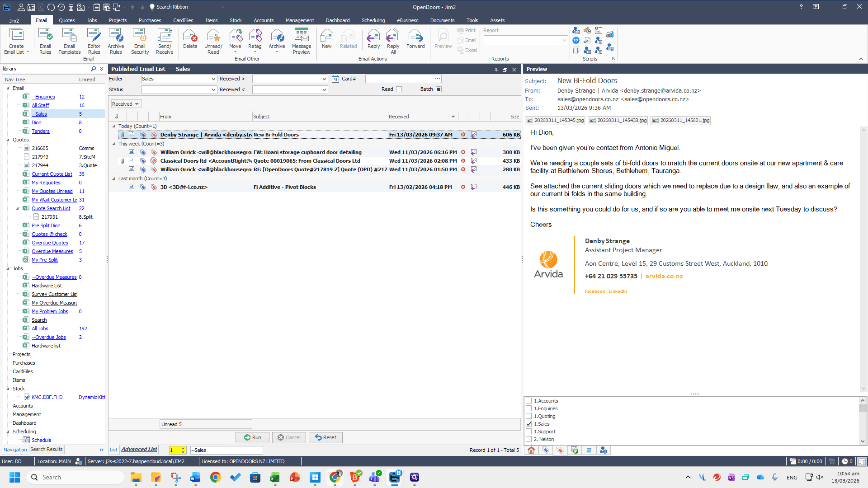Tick the Read checkbox
This screenshot has width=868, height=488.
399,89
